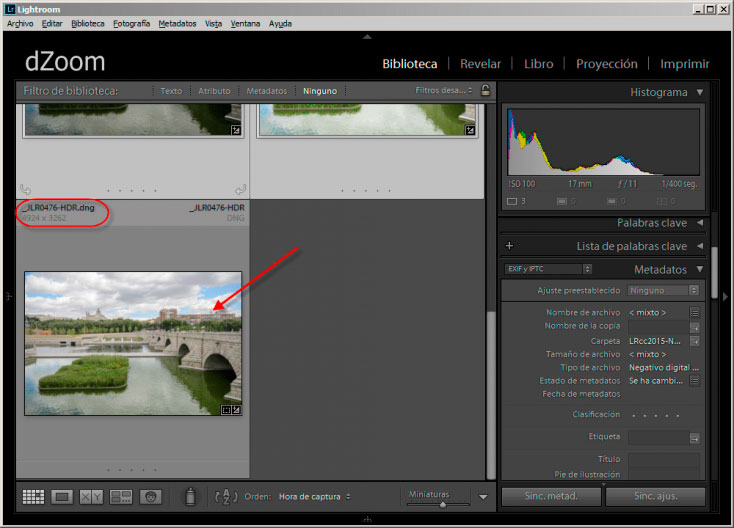Click adjustments badge on top-right thumbnail
734x528 pixels.
click(470, 131)
